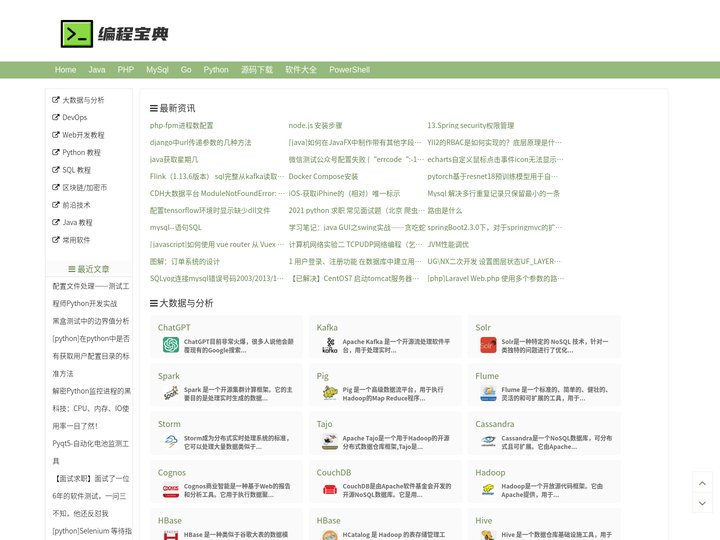The width and height of the screenshot is (720, 540).
Task: Click external-link icon beside 前沿技术
Action: click(56, 204)
